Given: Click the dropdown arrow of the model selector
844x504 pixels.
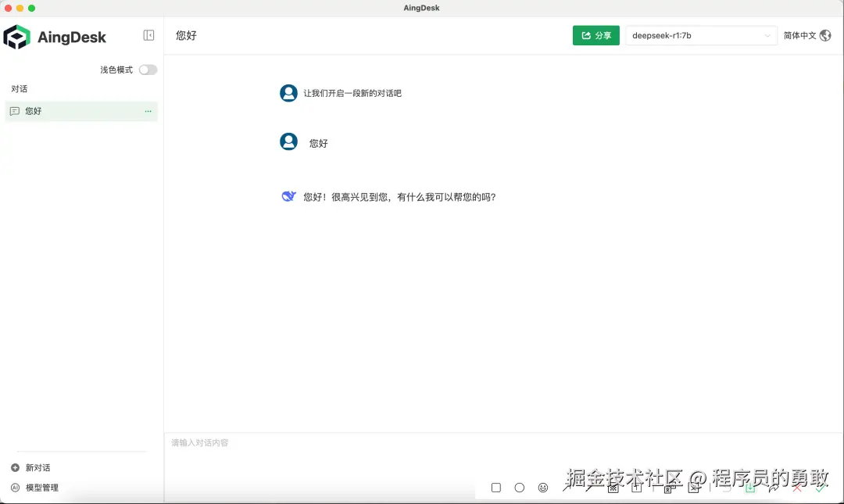Looking at the screenshot, I should [x=767, y=35].
